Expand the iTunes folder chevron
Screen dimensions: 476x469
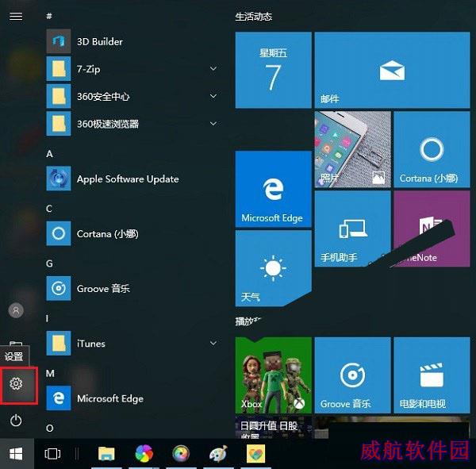213,344
